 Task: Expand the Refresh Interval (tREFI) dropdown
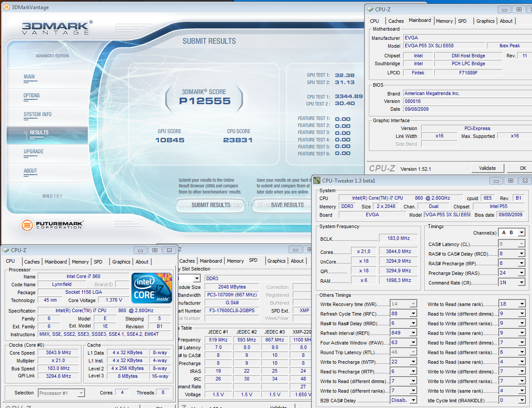coord(413,333)
